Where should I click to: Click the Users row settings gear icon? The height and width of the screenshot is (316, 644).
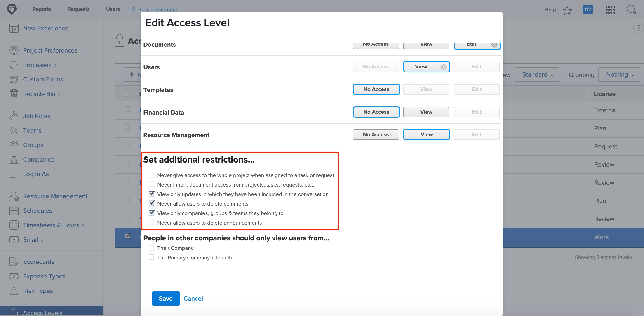click(444, 67)
